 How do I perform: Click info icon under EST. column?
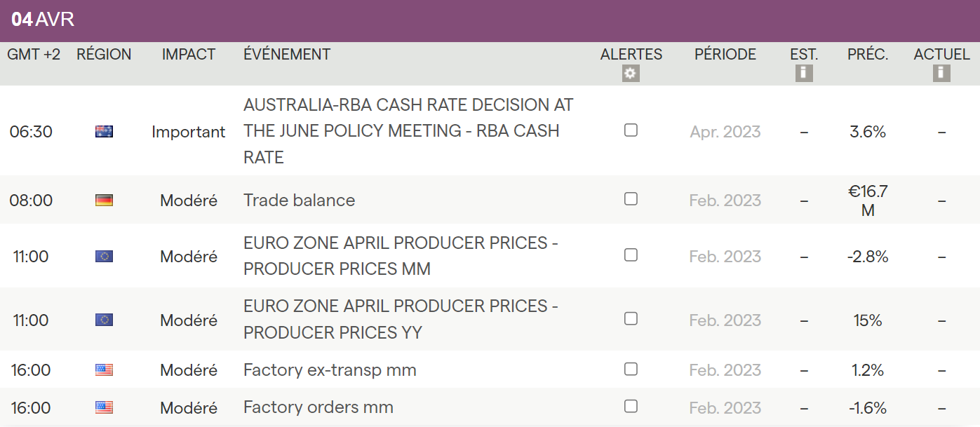coord(804,73)
